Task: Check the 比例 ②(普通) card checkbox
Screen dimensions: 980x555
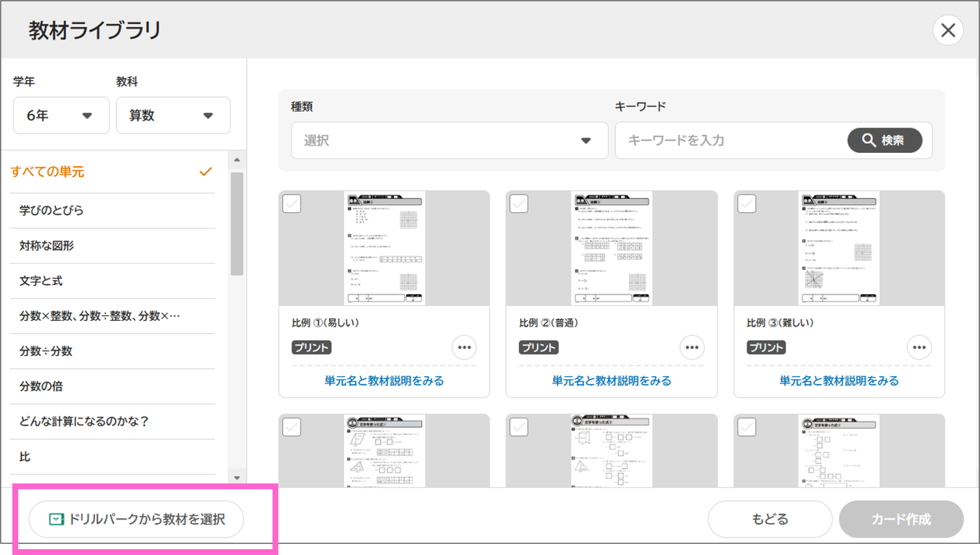Action: click(x=519, y=204)
